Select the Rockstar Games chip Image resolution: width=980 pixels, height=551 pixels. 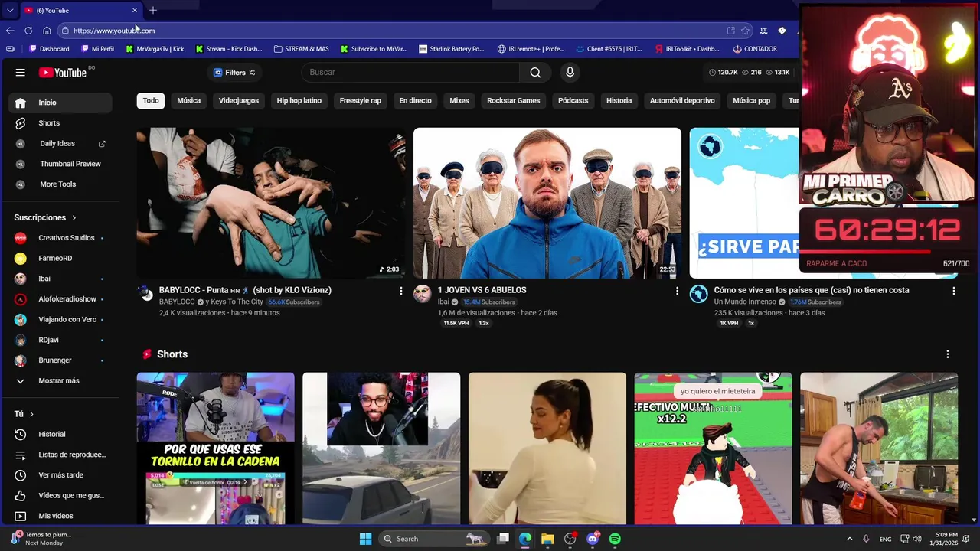pyautogui.click(x=514, y=100)
